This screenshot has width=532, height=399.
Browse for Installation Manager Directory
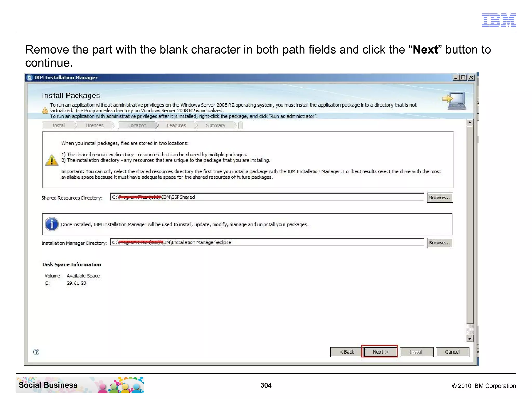point(440,243)
